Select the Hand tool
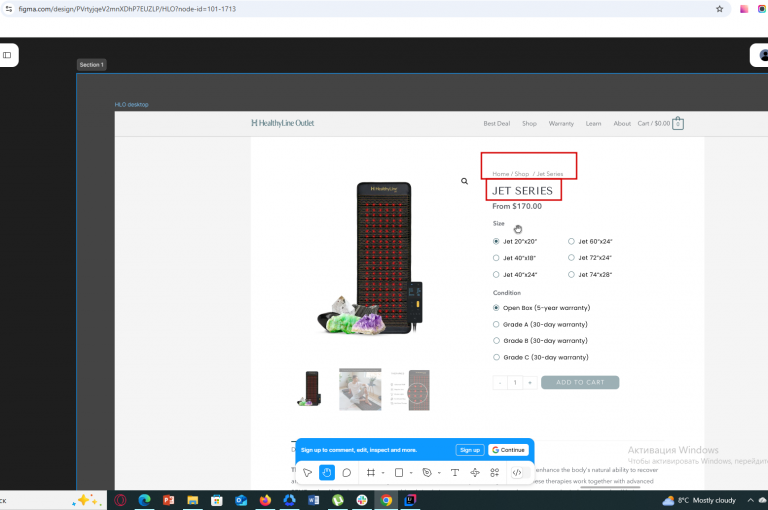The height and width of the screenshot is (510, 768). point(327,473)
